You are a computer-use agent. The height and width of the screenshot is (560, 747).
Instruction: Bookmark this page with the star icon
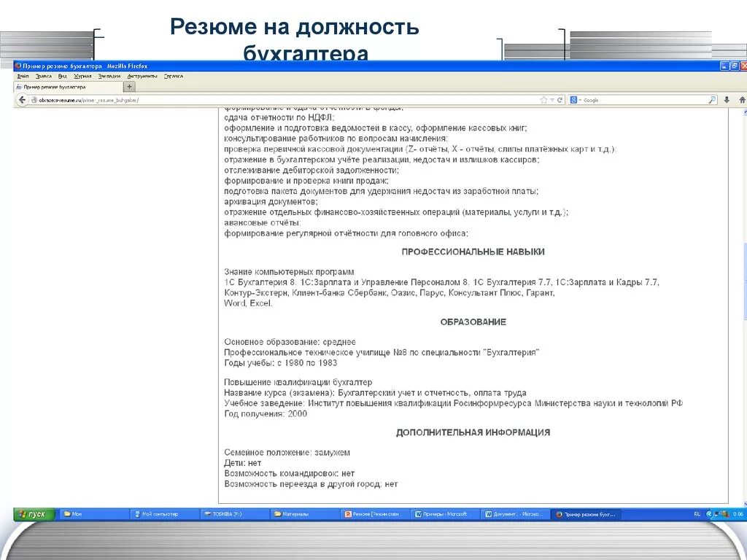coord(543,100)
